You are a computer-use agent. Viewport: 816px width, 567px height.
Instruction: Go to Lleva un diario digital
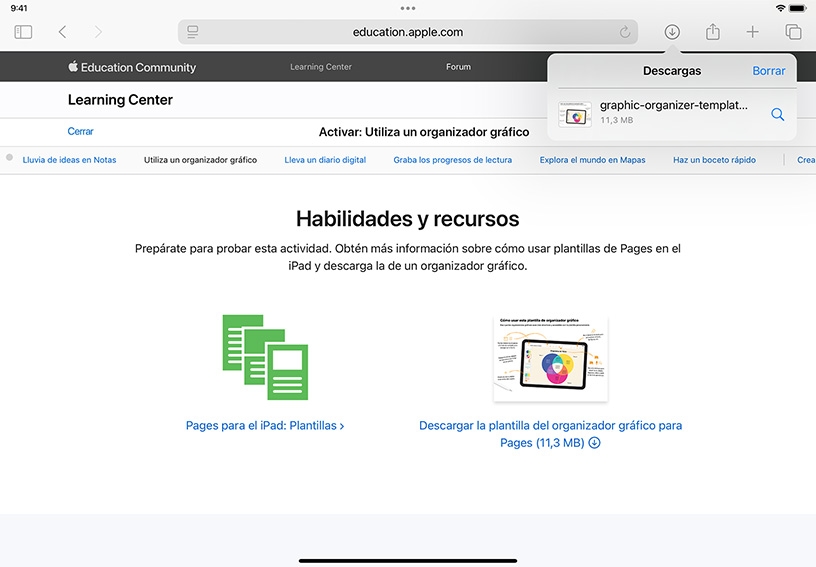pyautogui.click(x=325, y=160)
